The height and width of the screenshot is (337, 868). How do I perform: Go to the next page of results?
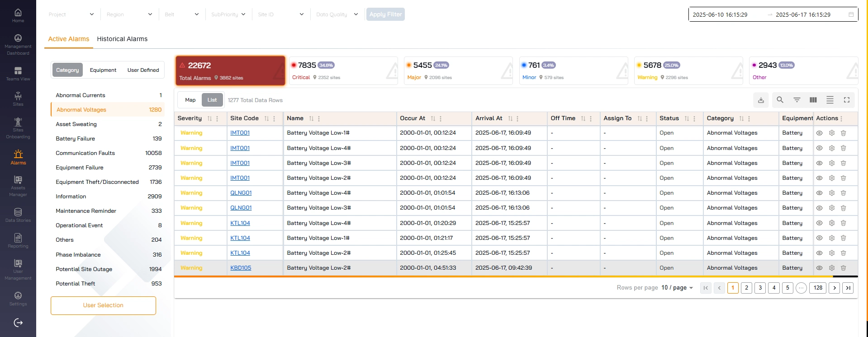coord(835,288)
